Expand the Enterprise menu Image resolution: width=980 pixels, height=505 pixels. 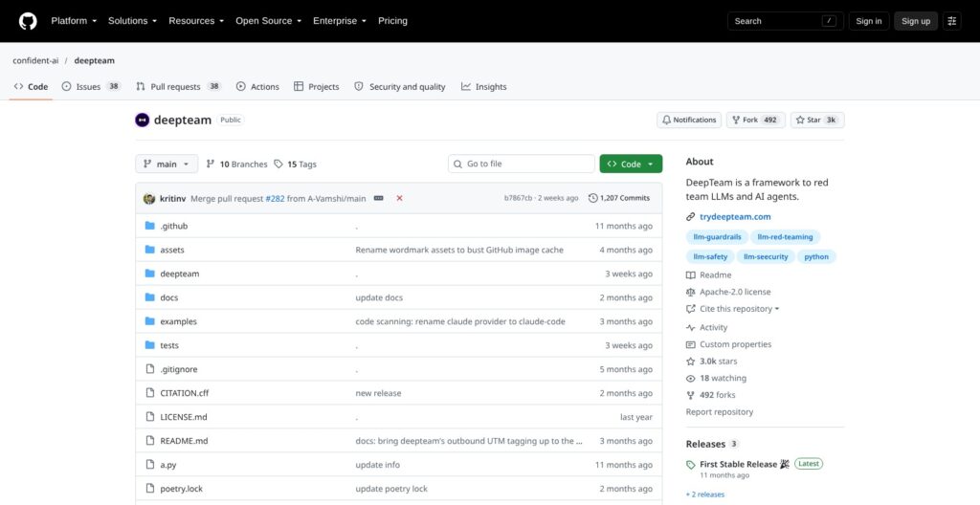(340, 21)
